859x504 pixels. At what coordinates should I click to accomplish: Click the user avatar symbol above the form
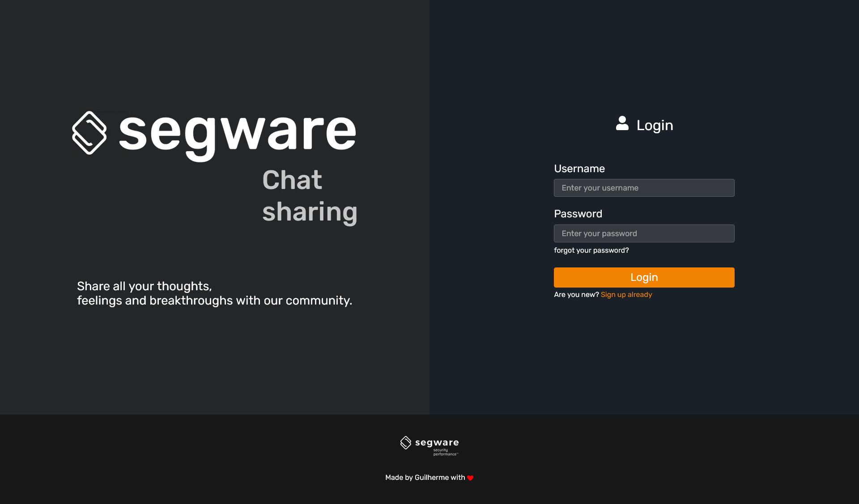[622, 124]
